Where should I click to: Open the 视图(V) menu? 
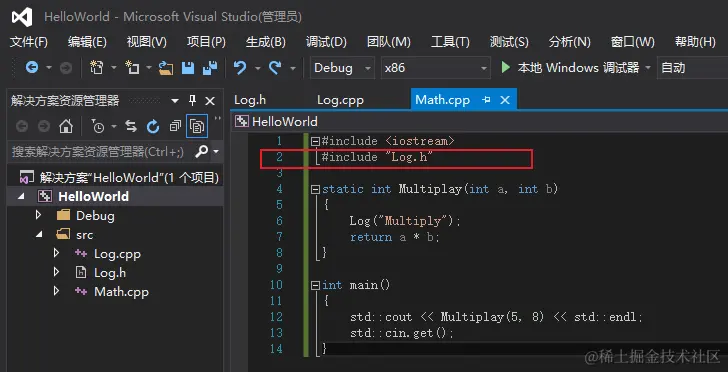click(146, 42)
